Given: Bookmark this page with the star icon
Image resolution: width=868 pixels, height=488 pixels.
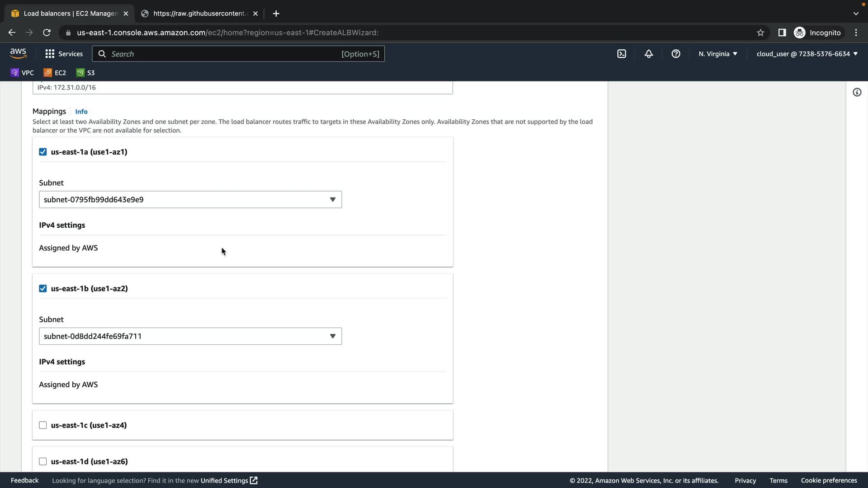Looking at the screenshot, I should tap(760, 33).
